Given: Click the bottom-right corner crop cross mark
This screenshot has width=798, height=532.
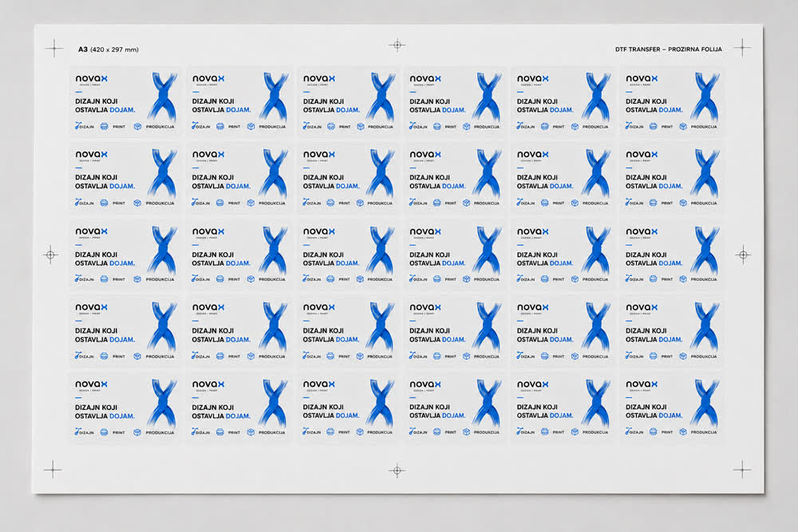Looking at the screenshot, I should click(x=742, y=470).
